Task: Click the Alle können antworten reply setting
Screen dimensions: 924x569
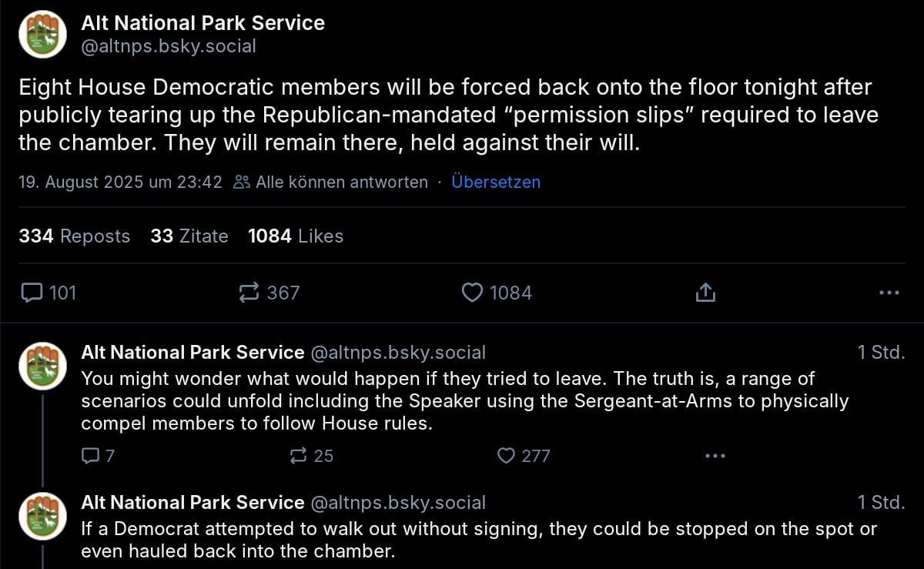Action: pos(331,182)
